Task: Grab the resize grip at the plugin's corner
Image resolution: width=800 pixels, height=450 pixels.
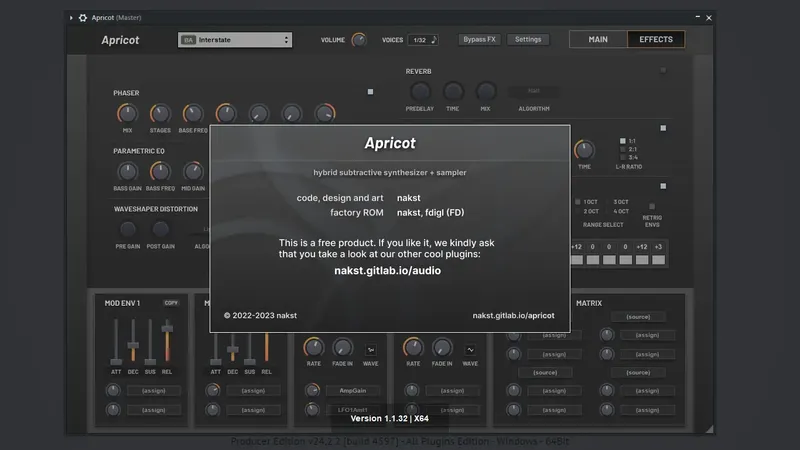Action: [709, 429]
